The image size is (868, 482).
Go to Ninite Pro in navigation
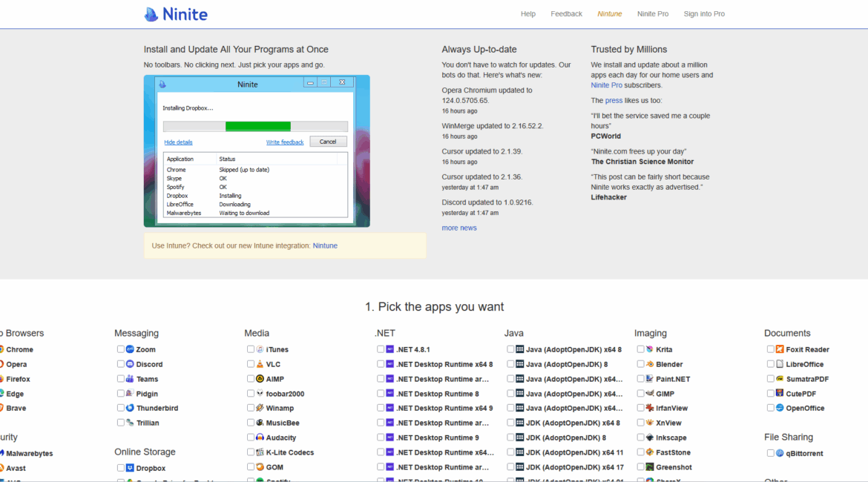pyautogui.click(x=653, y=14)
